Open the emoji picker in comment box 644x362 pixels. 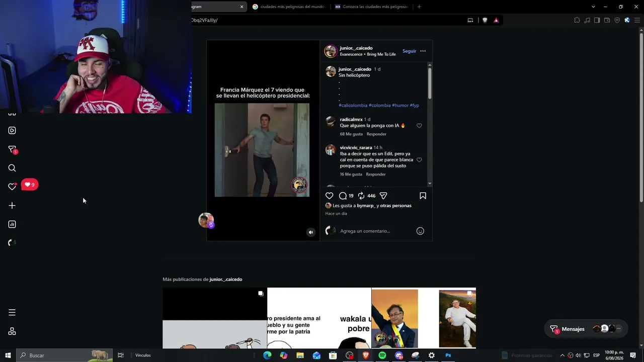(x=420, y=231)
